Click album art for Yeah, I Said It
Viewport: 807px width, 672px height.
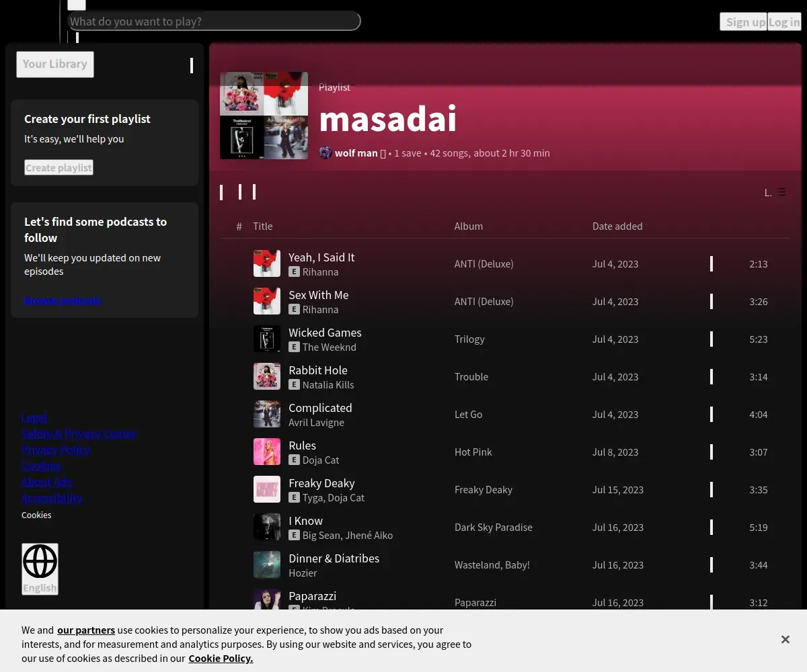267,263
